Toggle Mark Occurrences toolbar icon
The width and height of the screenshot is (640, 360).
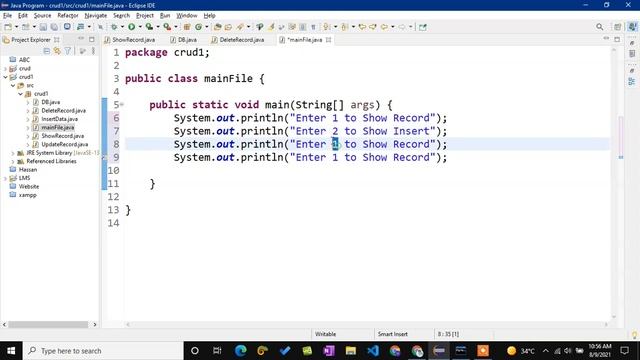(271, 27)
